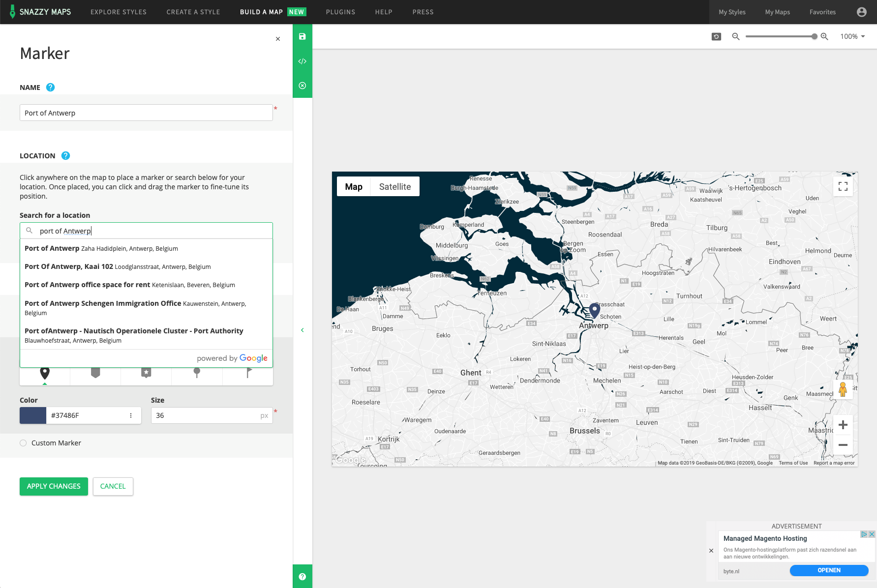Click the location search field
Viewport: 877px width, 588px height.
(x=146, y=231)
